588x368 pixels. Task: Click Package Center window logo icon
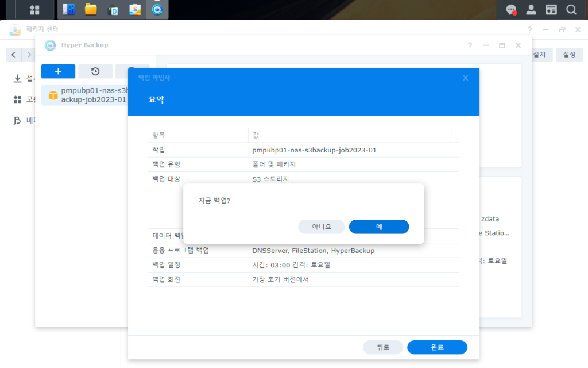click(15, 29)
